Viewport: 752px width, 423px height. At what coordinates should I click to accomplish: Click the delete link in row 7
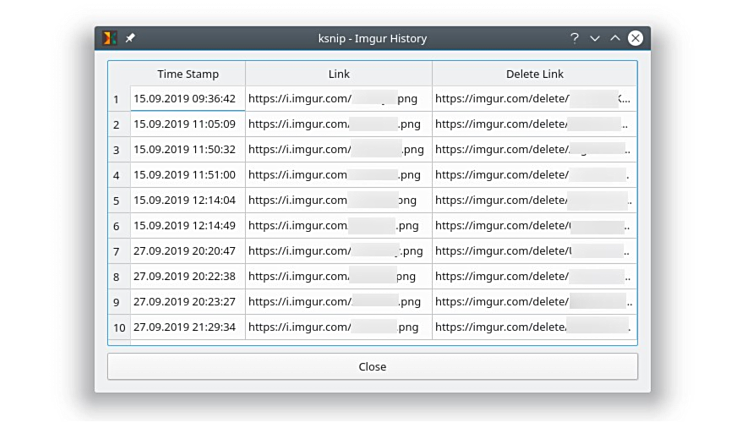(534, 251)
